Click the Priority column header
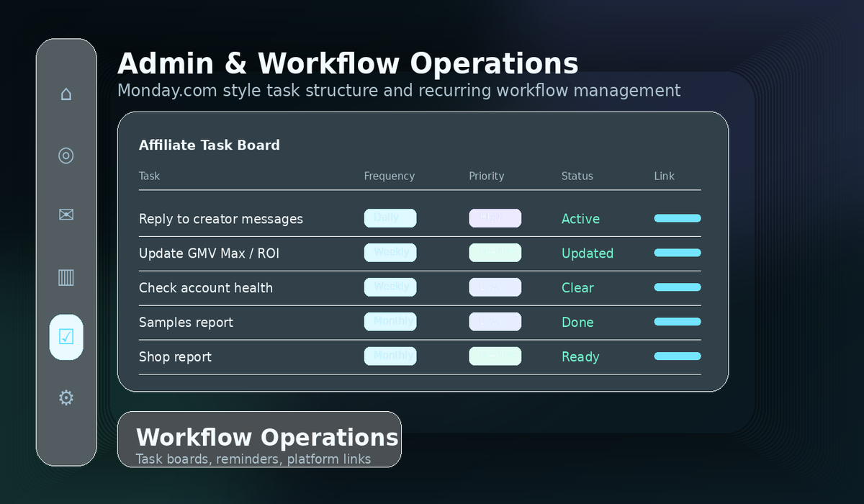Screen dimensions: 864x504 point(487,176)
